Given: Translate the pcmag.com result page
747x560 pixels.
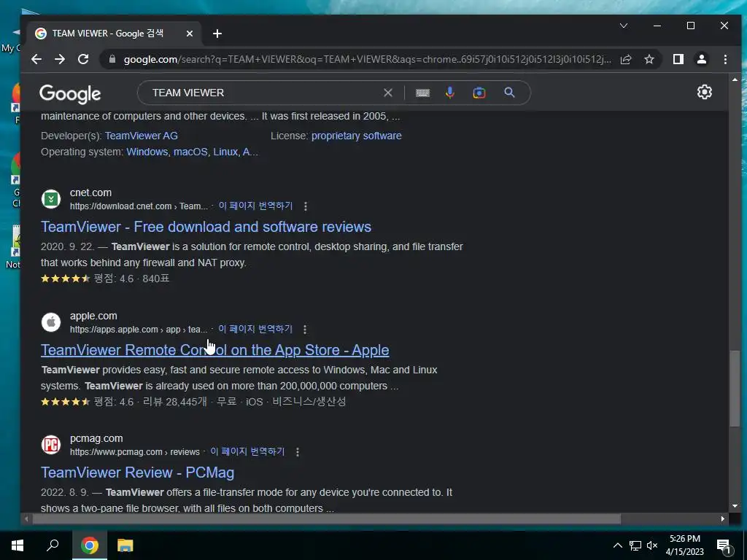Looking at the screenshot, I should tap(247, 451).
